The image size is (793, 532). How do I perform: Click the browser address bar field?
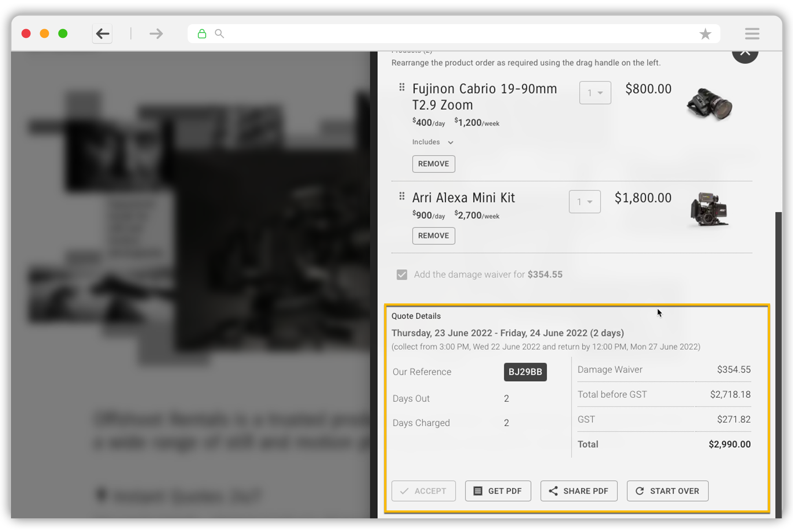point(454,33)
